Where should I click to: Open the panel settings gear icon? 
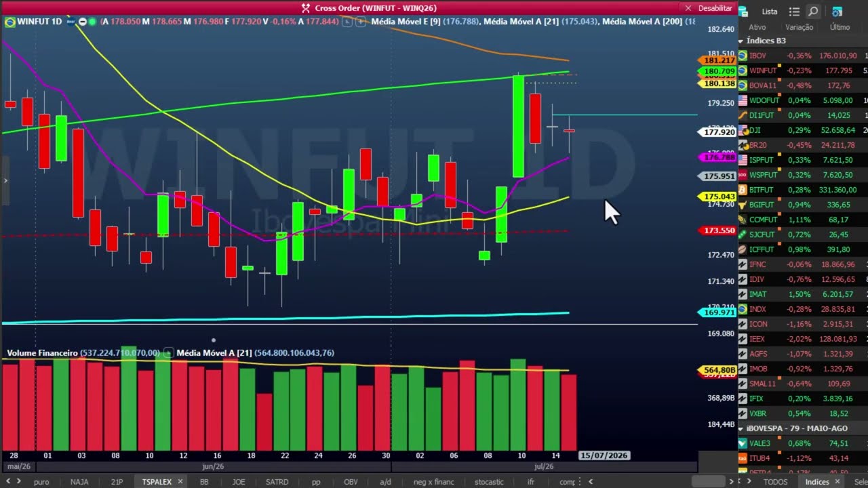836,12
